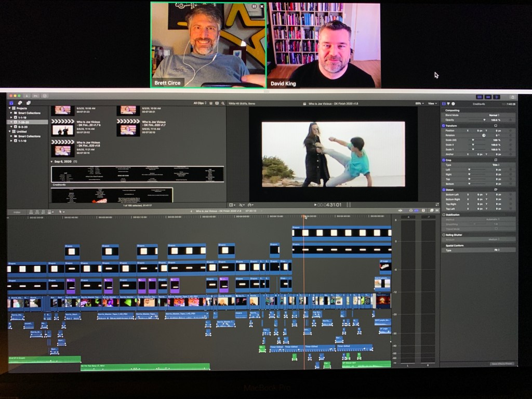The width and height of the screenshot is (532, 399).
Task: Open the Libraries sidebar icon
Action: (x=11, y=103)
